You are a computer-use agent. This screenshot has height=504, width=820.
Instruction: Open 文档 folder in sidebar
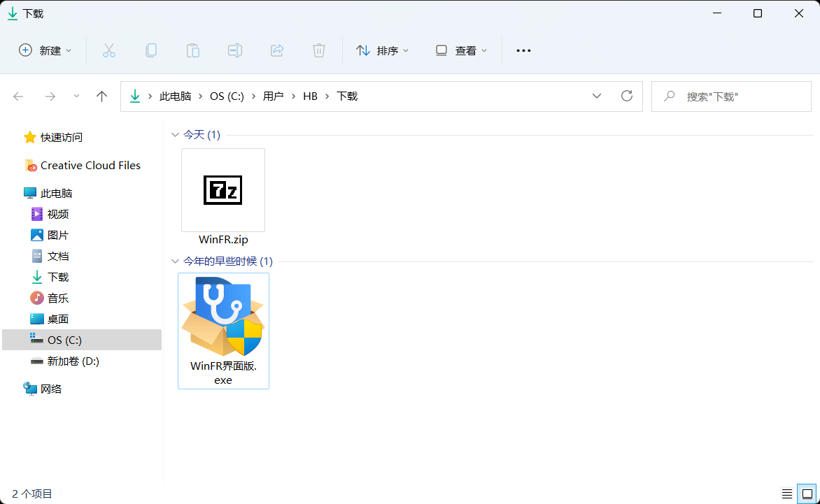click(x=50, y=256)
